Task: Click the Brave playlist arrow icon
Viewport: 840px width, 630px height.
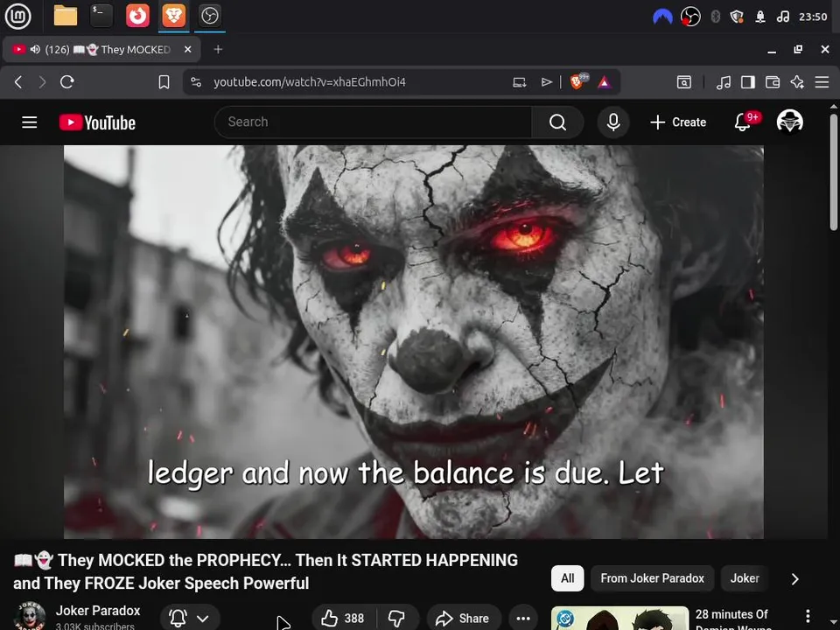Action: click(546, 82)
